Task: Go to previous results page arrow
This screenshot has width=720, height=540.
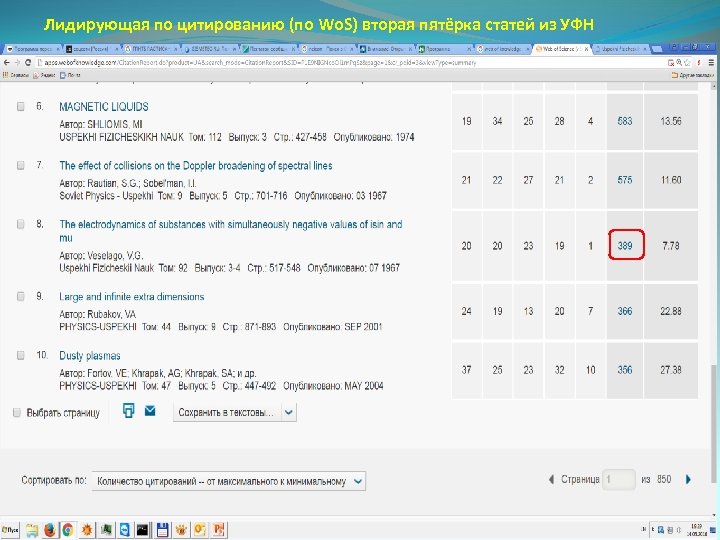Action: click(x=551, y=479)
